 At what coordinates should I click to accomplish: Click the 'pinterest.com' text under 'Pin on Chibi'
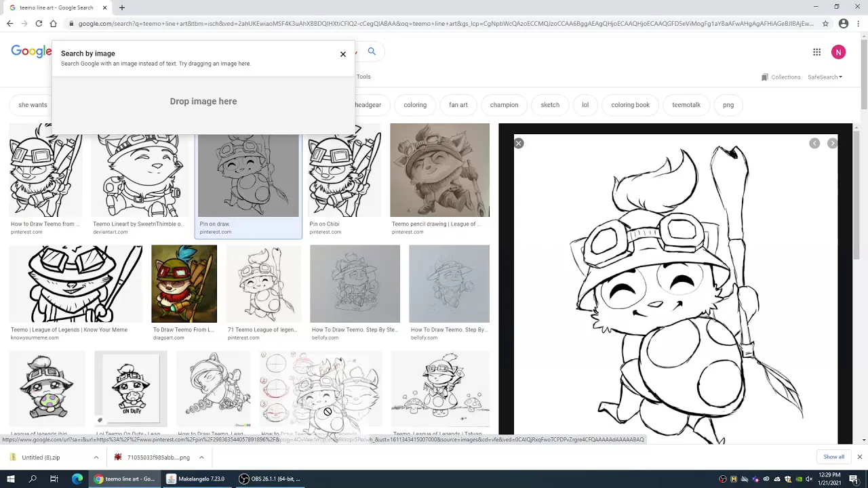(x=325, y=232)
